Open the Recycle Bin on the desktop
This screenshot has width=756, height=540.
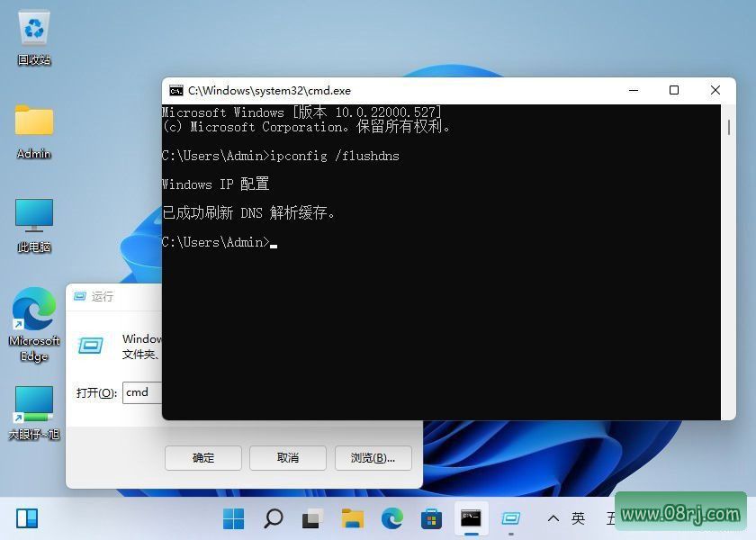[33, 36]
